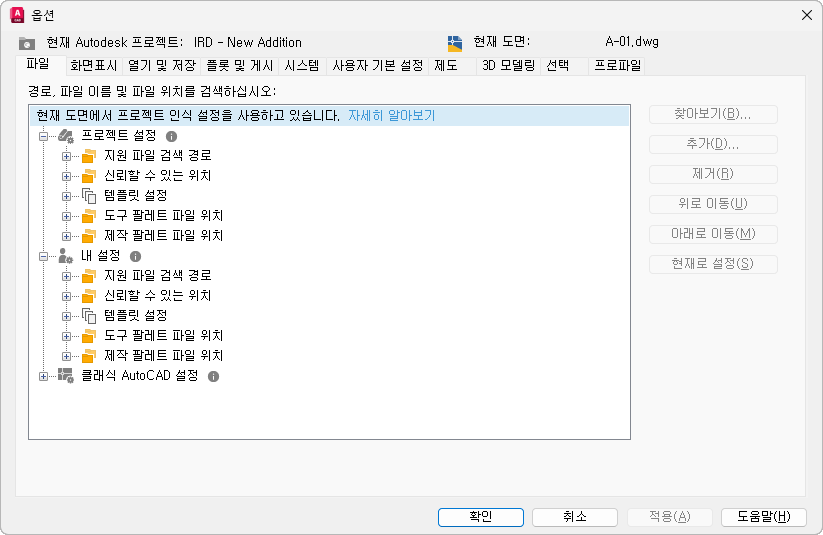Select the 시스템 tab

click(x=302, y=66)
